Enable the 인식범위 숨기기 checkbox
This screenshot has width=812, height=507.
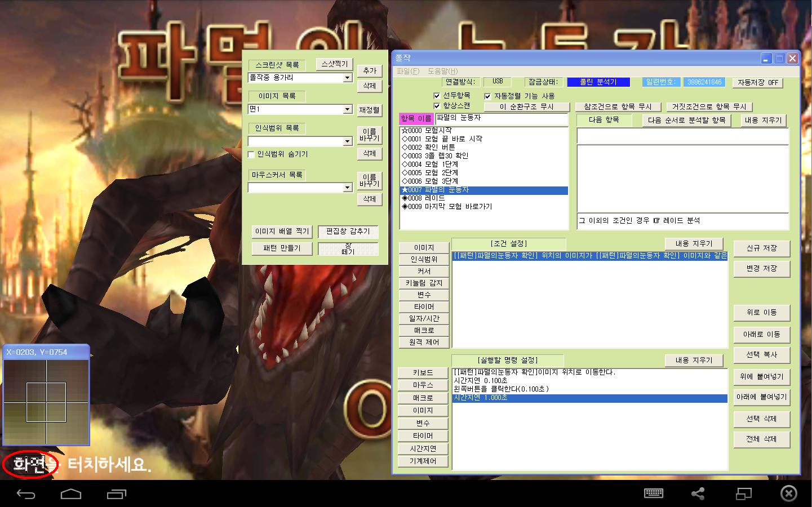click(252, 154)
